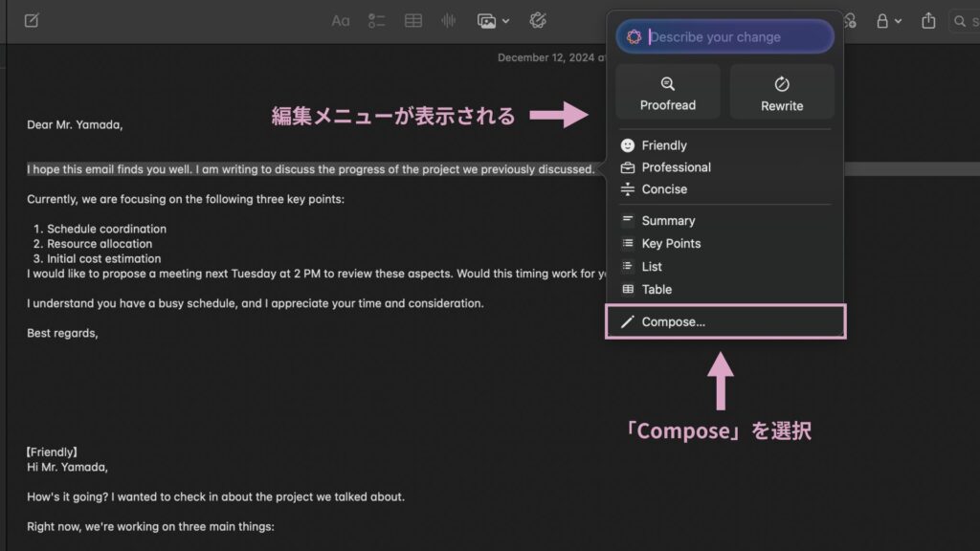980x551 pixels.
Task: Insert a table using the toolbar icon
Action: [x=412, y=19]
